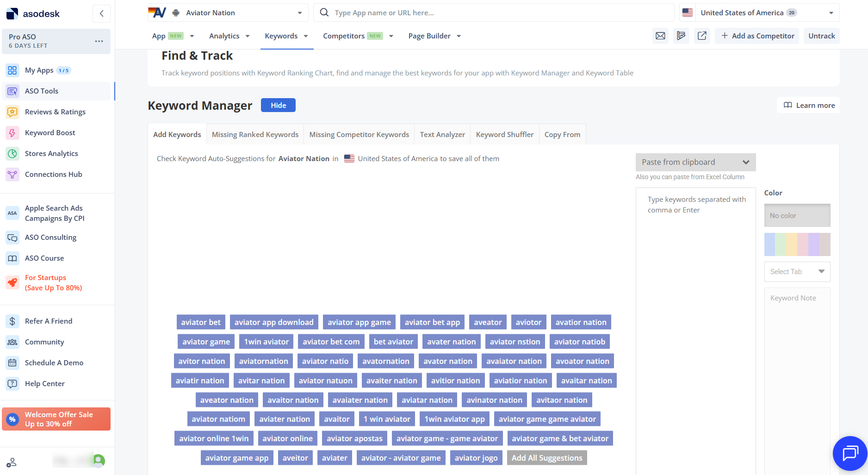This screenshot has width=868, height=475.
Task: Click the flag notes icon in toolbar
Action: (x=681, y=36)
